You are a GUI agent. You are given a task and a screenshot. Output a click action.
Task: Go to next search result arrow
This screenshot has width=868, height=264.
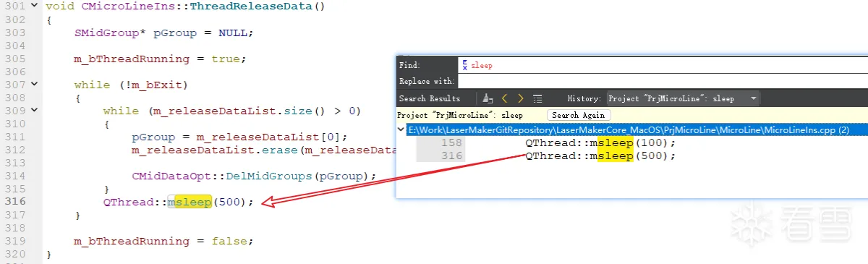click(521, 98)
